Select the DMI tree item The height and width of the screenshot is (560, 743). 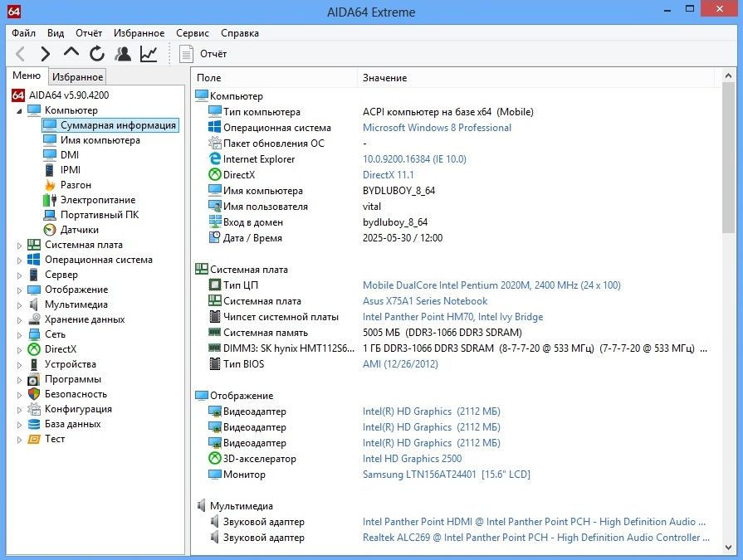pos(69,155)
